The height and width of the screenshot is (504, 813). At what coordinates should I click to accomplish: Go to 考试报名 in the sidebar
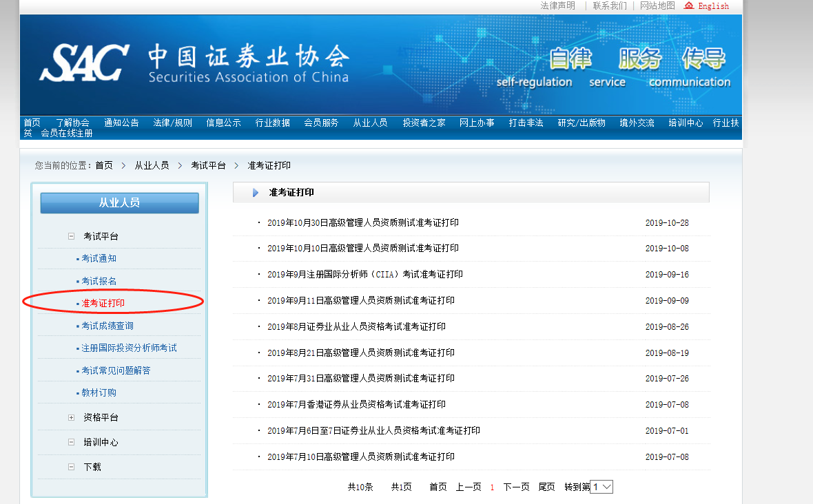pos(99,281)
